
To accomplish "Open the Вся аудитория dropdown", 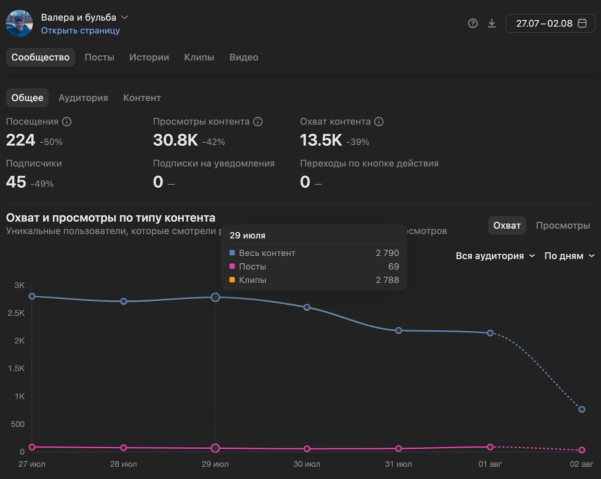I will click(x=495, y=256).
